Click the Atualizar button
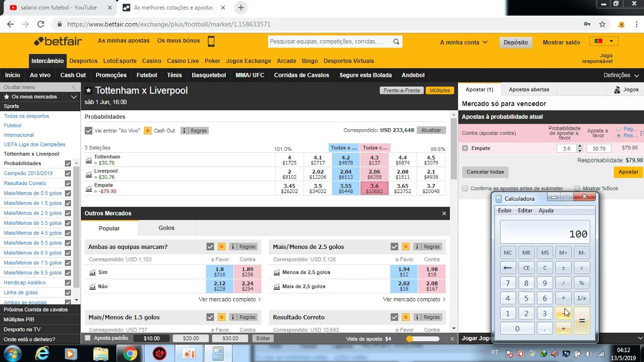Screen dimensions: 644x362 (x=431, y=130)
